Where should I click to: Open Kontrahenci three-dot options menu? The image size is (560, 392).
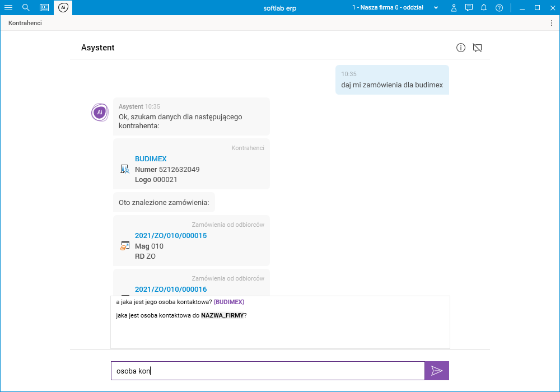552,23
